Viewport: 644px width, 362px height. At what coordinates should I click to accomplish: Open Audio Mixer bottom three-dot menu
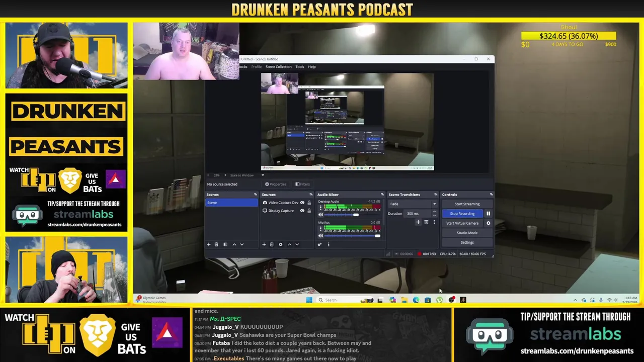coord(329,244)
